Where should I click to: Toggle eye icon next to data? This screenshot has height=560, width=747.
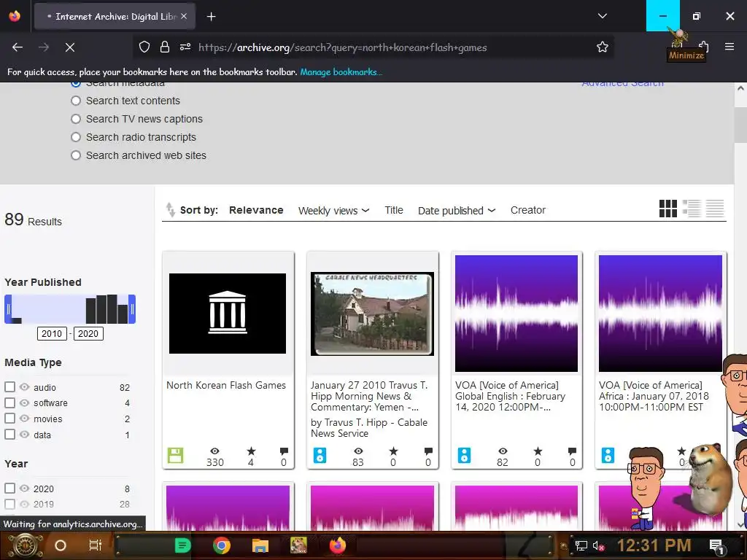[x=24, y=435]
